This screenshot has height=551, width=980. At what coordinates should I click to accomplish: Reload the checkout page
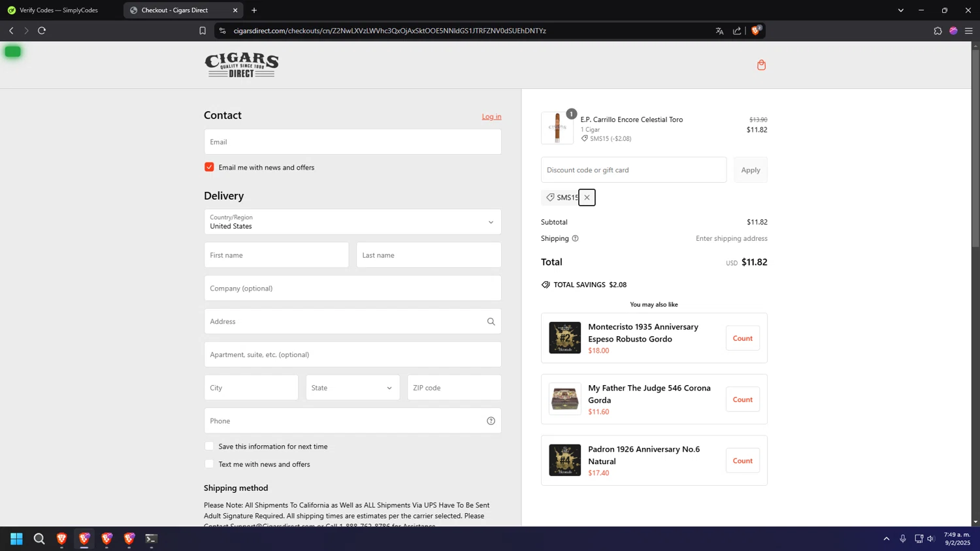pos(42,31)
